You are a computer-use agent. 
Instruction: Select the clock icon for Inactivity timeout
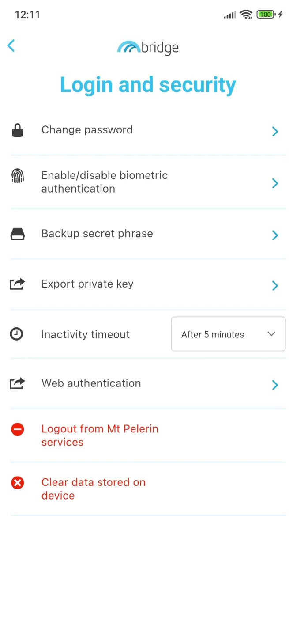[17, 334]
